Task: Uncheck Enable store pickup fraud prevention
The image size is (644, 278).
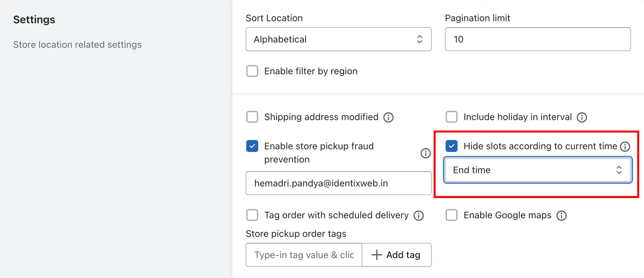Action: coord(252,146)
